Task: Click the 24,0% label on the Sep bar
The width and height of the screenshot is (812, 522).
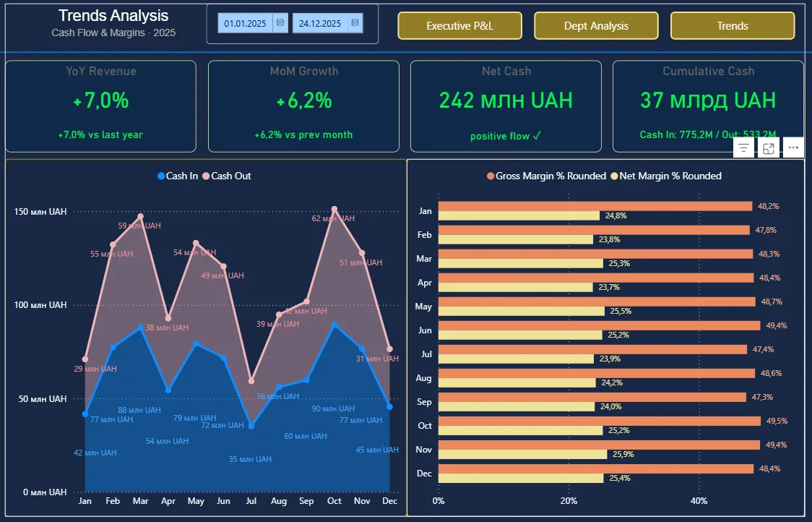Action: [x=611, y=406]
